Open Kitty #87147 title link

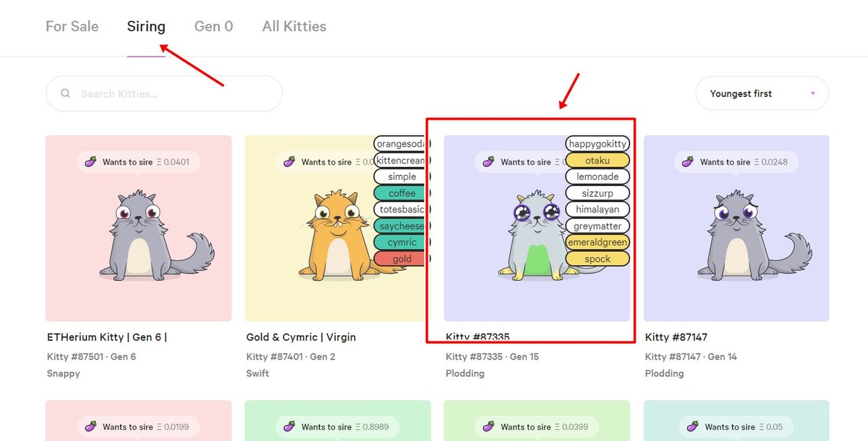[677, 337]
